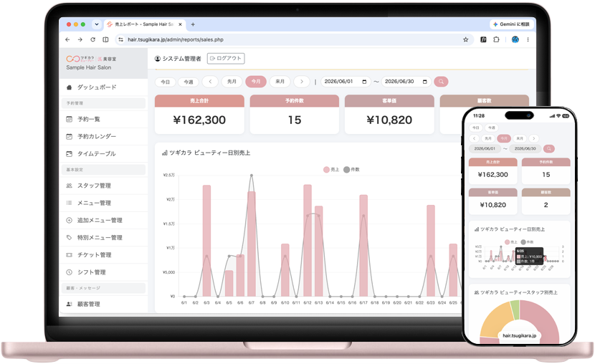This screenshot has width=595, height=364.
Task: Focus the address bar URL hair.tsugikara.jp
Action: (176, 39)
